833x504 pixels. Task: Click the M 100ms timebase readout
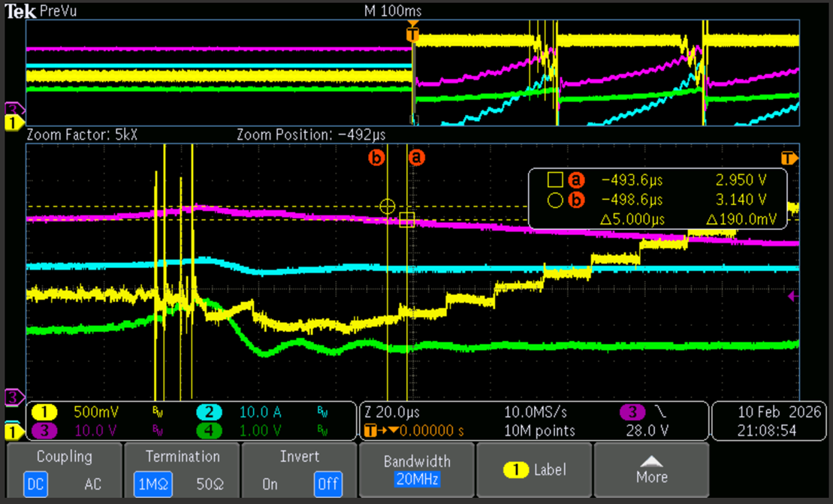(393, 11)
